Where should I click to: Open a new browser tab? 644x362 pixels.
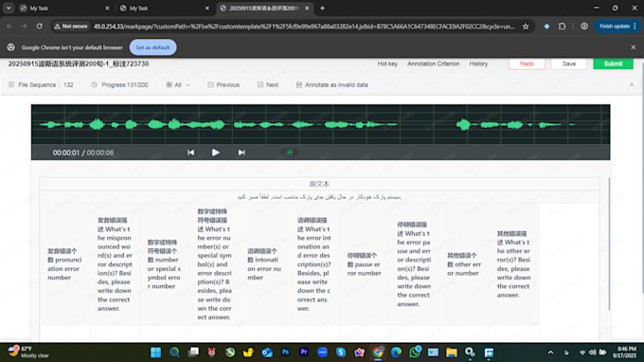coord(322,9)
